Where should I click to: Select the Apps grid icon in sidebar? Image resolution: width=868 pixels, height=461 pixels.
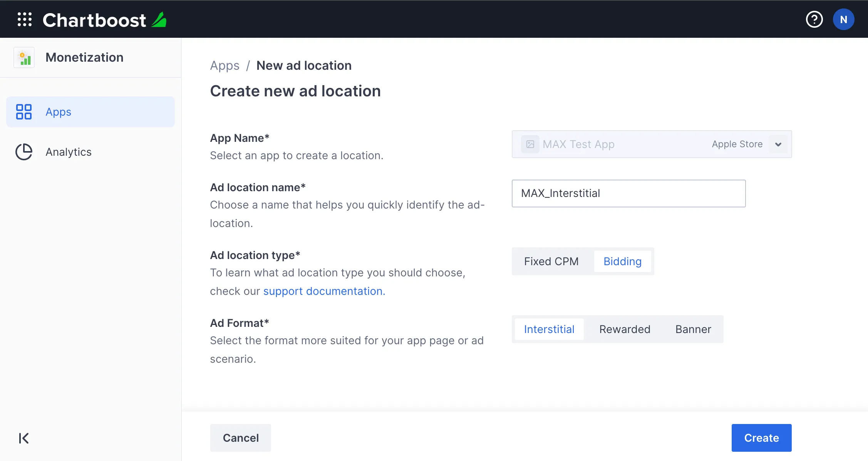click(x=23, y=112)
